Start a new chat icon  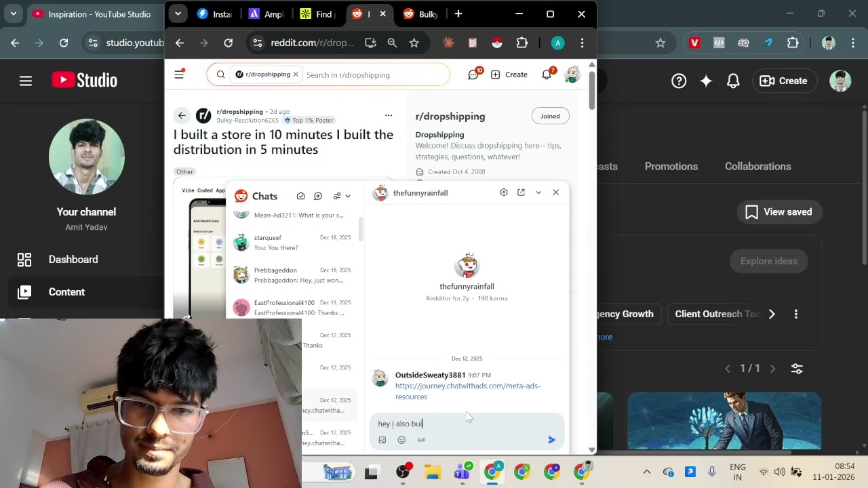(x=318, y=196)
